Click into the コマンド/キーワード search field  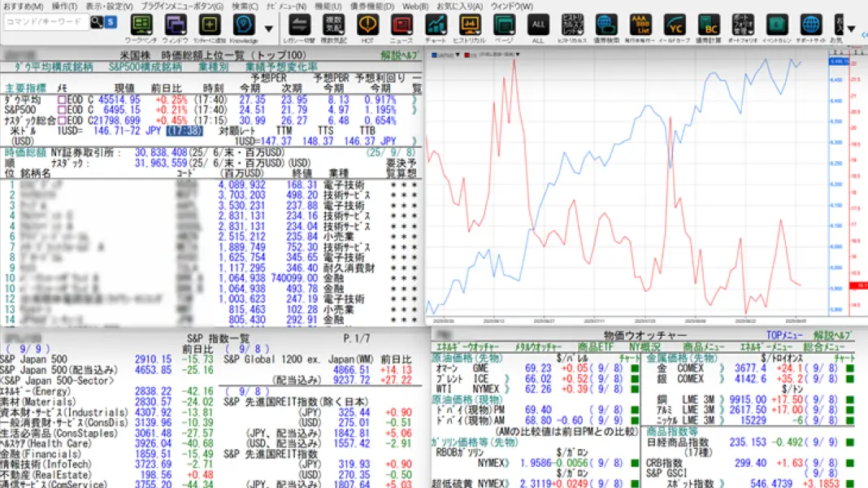(x=46, y=22)
